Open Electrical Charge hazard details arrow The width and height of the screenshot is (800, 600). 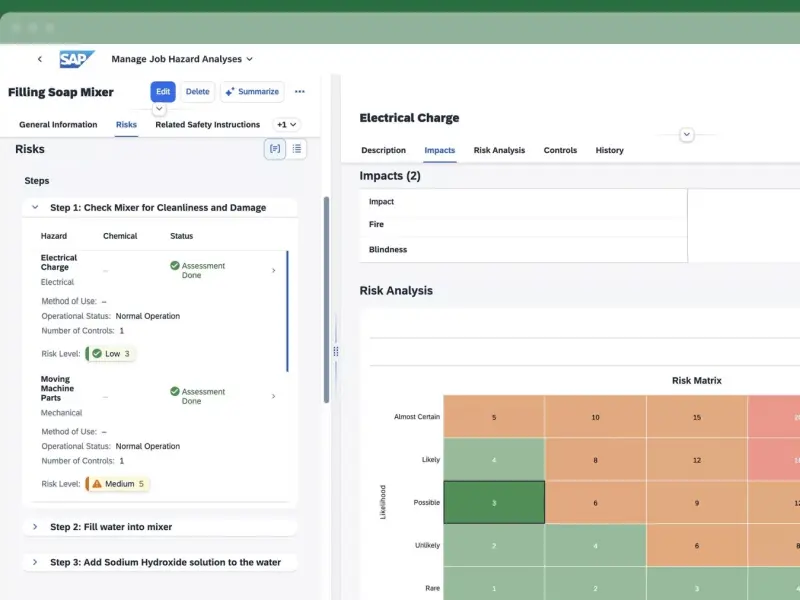pos(274,270)
